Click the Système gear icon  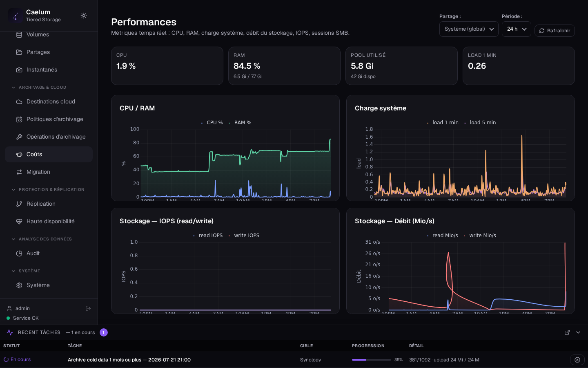coord(19,285)
